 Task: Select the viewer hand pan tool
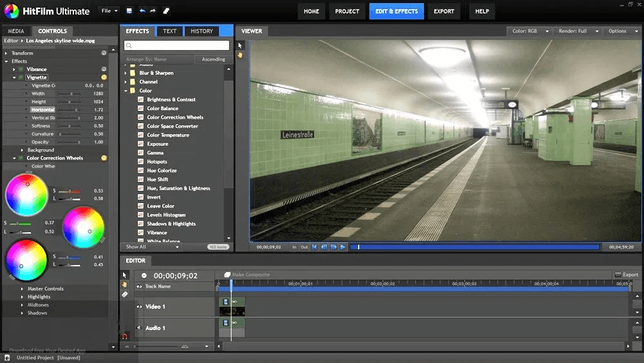[240, 55]
